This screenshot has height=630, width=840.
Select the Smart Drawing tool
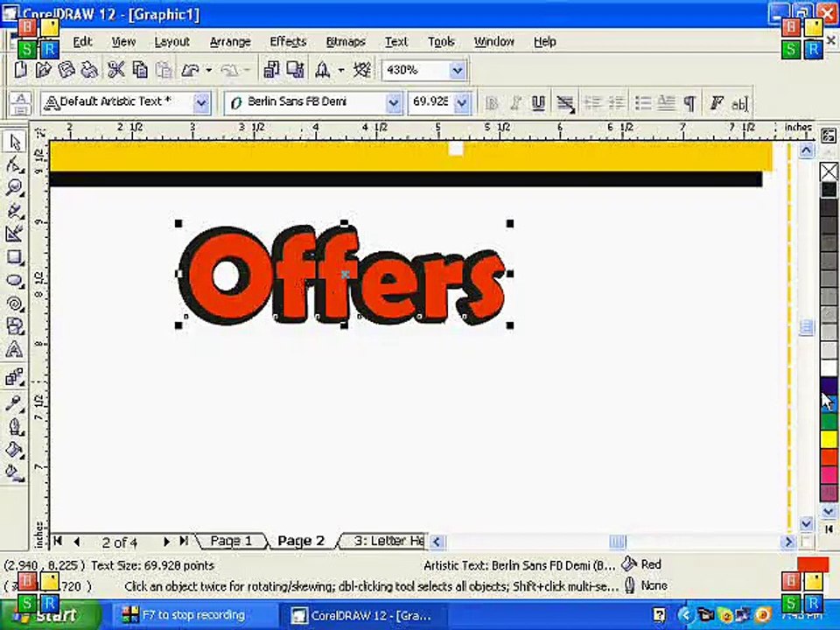(15, 234)
